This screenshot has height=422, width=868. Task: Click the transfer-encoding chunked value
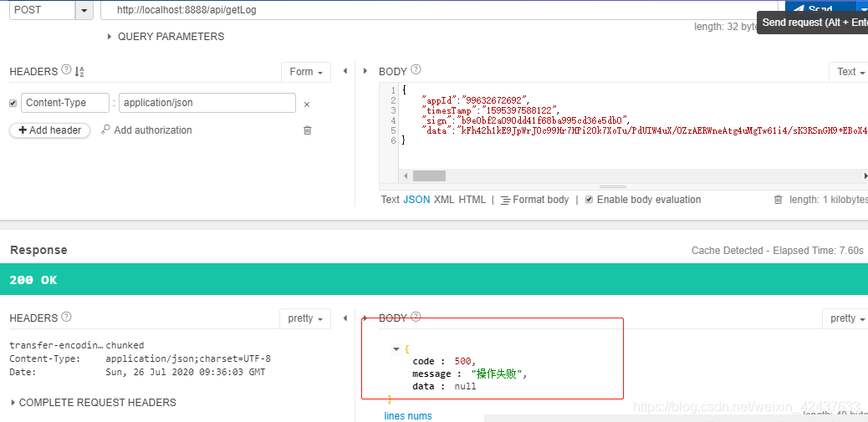click(125, 345)
